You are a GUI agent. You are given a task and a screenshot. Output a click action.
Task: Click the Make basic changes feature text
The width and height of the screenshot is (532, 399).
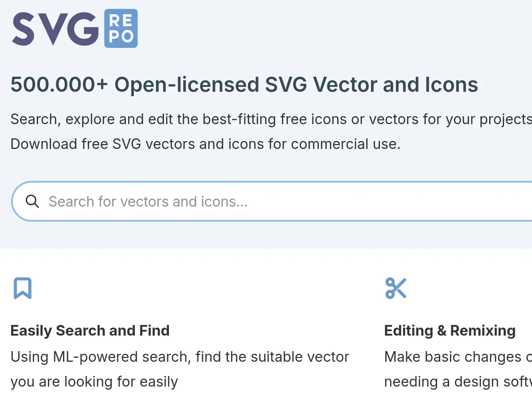pyautogui.click(x=457, y=357)
